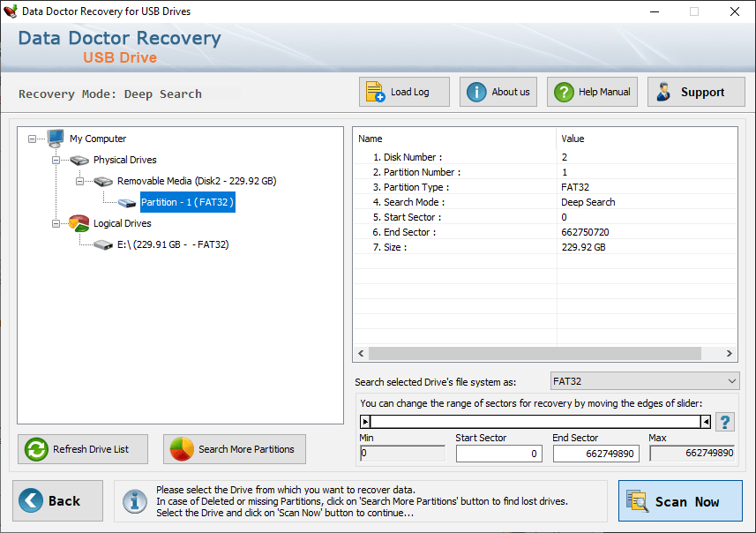Go Back to previous step

58,500
